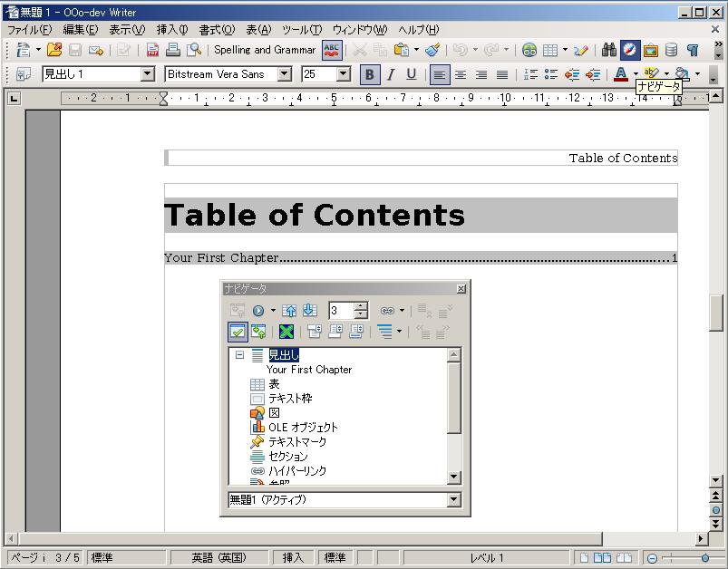Viewport: 728px width, 569px height.
Task: Click the Export as PDF icon
Action: coord(152,50)
